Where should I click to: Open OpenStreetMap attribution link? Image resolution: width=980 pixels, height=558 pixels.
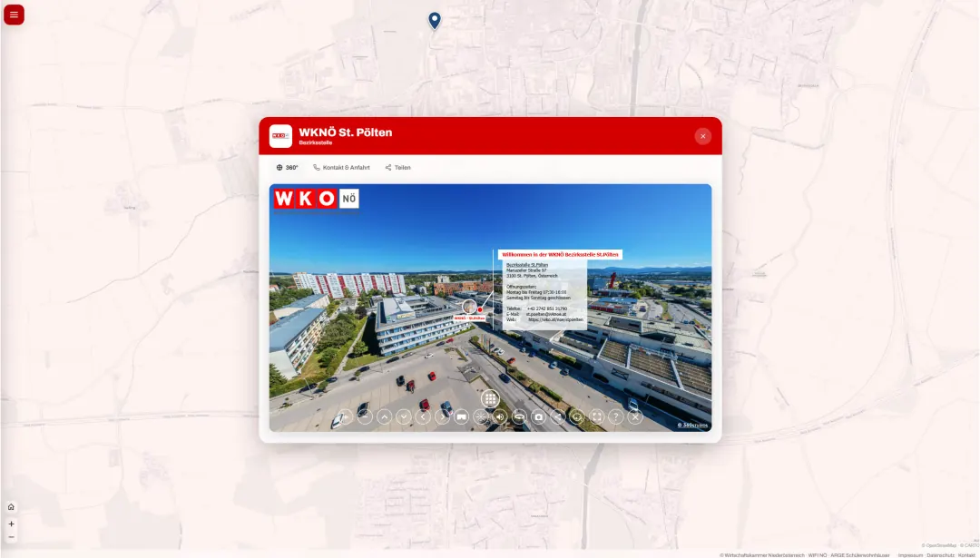click(x=939, y=545)
